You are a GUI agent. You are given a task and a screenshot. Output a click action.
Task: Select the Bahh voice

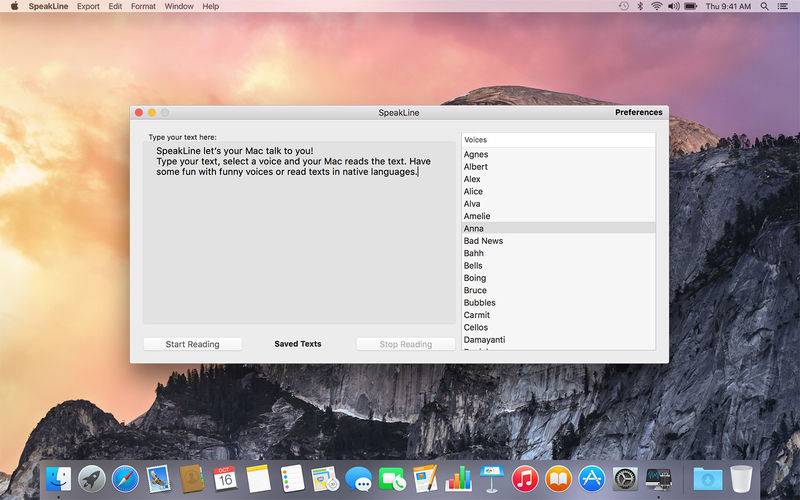[x=559, y=253]
